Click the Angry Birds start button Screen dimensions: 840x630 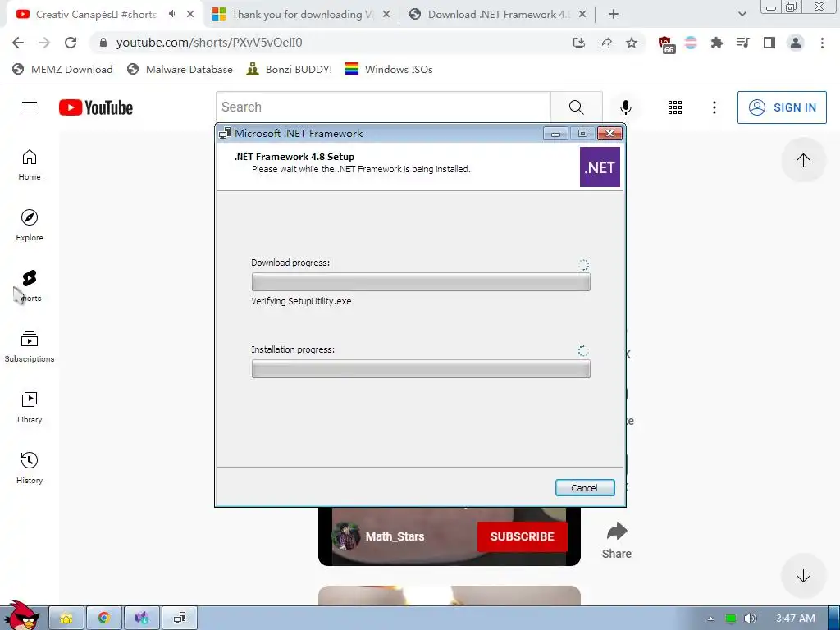coord(21,616)
